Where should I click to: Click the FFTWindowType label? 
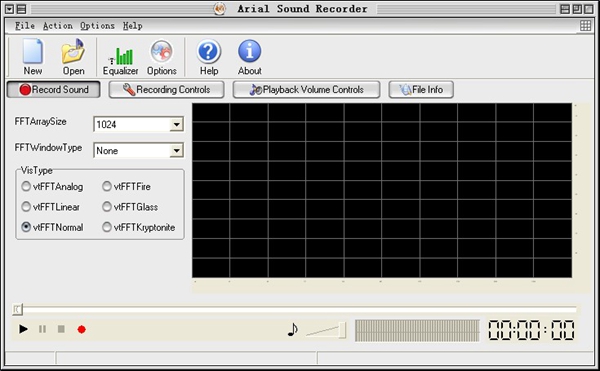pyautogui.click(x=48, y=148)
